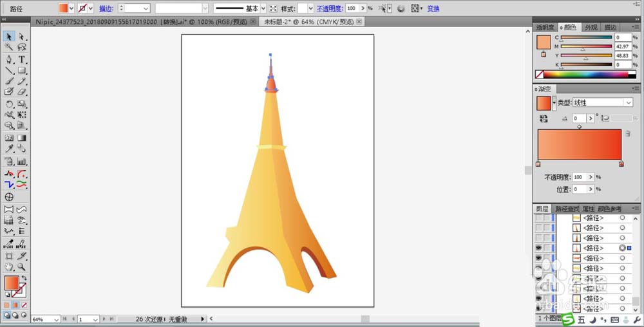Click the reverse gradient icon

point(544,118)
